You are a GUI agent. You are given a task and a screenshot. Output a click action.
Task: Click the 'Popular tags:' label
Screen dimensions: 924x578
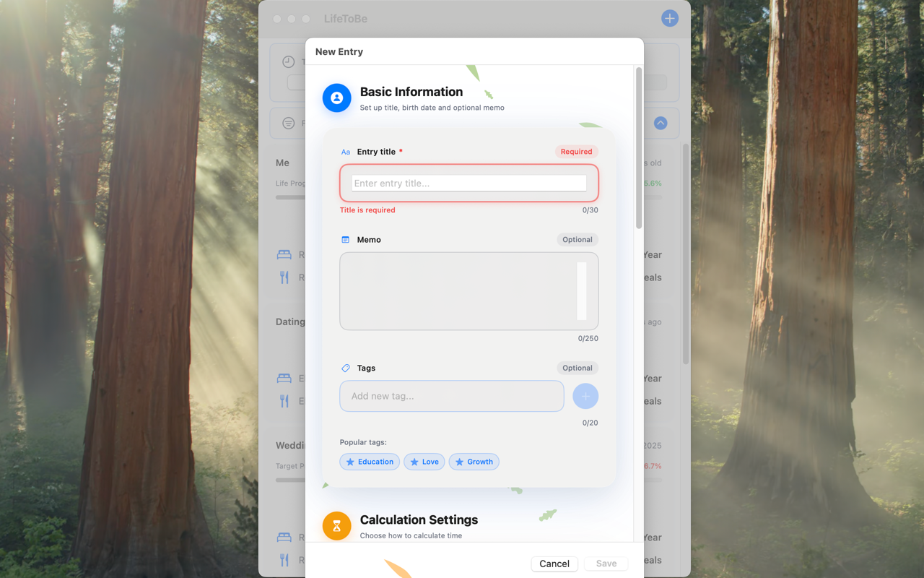click(363, 442)
